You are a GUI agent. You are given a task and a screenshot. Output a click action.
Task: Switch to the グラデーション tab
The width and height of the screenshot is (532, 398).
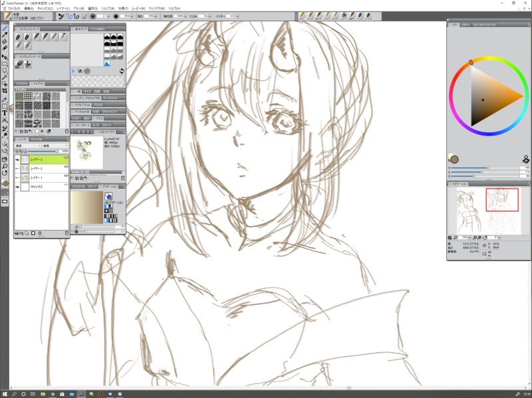coord(110,187)
